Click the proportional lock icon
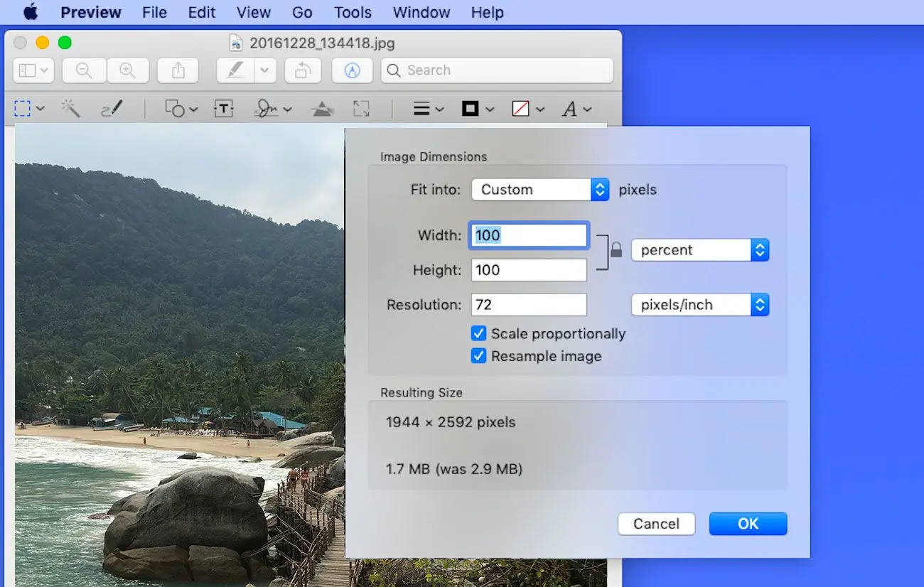The width and height of the screenshot is (924, 587). coord(616,250)
